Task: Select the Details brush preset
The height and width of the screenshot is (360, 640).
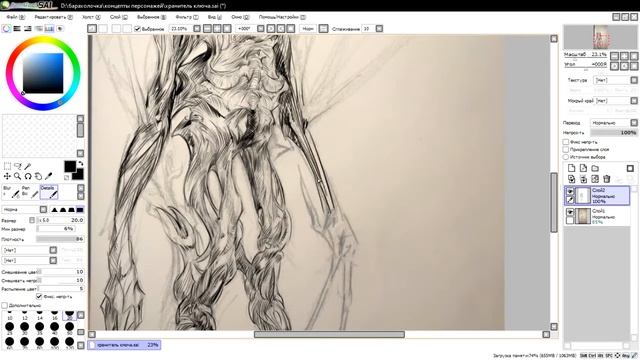Action: (x=49, y=192)
